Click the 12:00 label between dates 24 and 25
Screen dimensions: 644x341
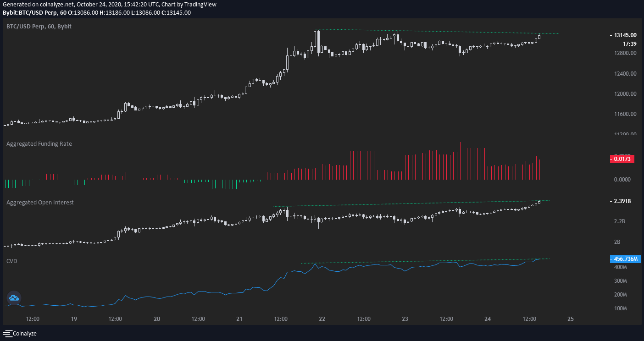pyautogui.click(x=529, y=319)
